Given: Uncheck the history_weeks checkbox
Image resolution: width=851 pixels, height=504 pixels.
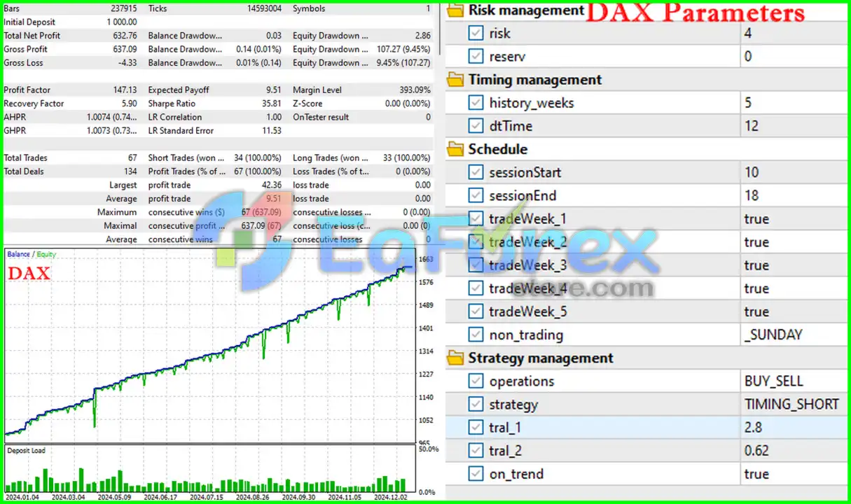Looking at the screenshot, I should tap(476, 103).
